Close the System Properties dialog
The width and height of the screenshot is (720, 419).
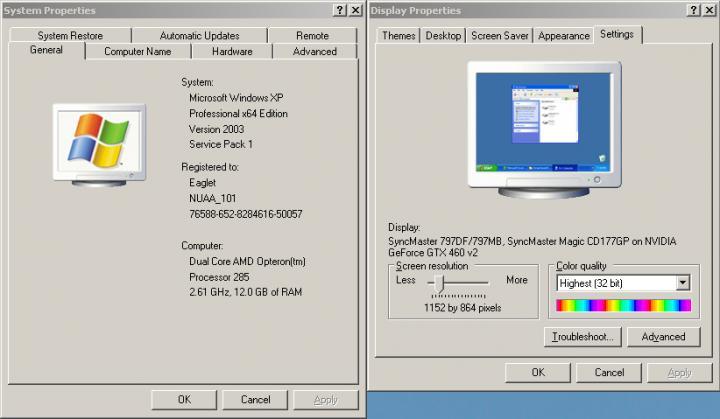coord(355,9)
